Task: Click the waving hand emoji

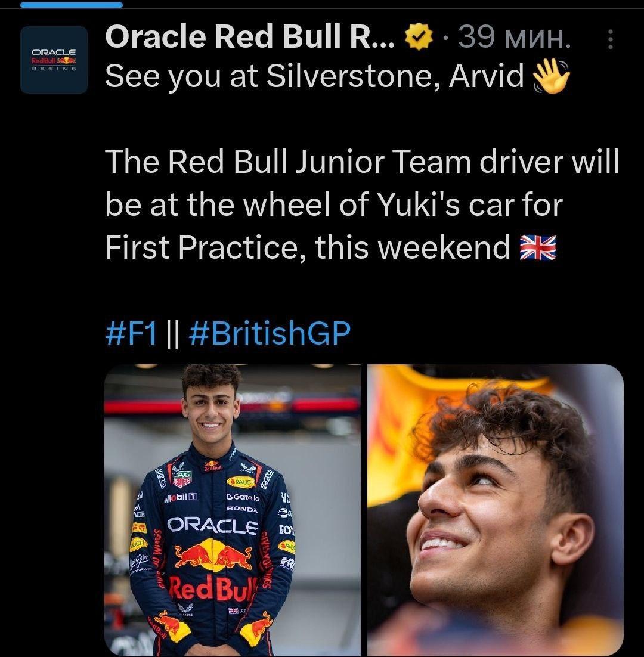Action: coord(551,76)
